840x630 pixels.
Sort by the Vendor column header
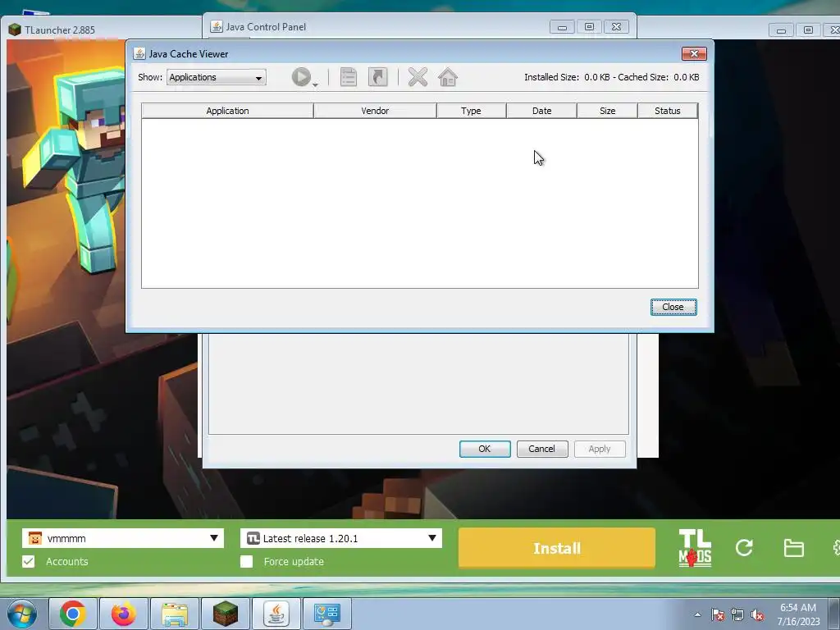click(x=375, y=111)
